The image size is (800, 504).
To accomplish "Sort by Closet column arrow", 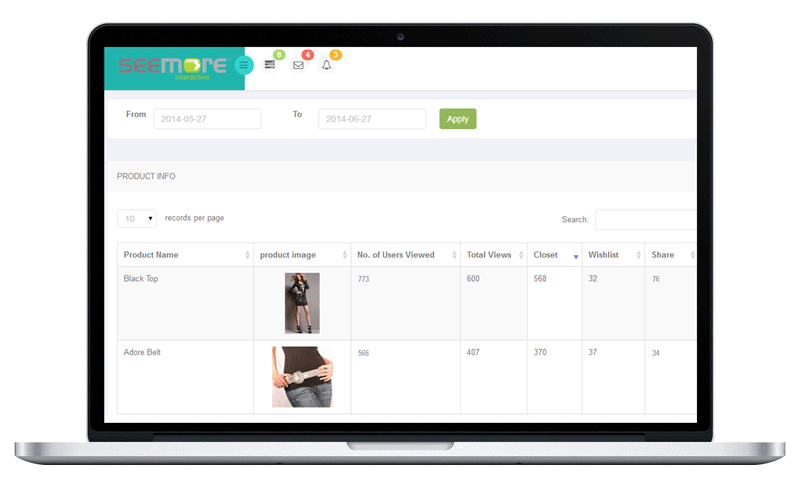I will pyautogui.click(x=575, y=256).
